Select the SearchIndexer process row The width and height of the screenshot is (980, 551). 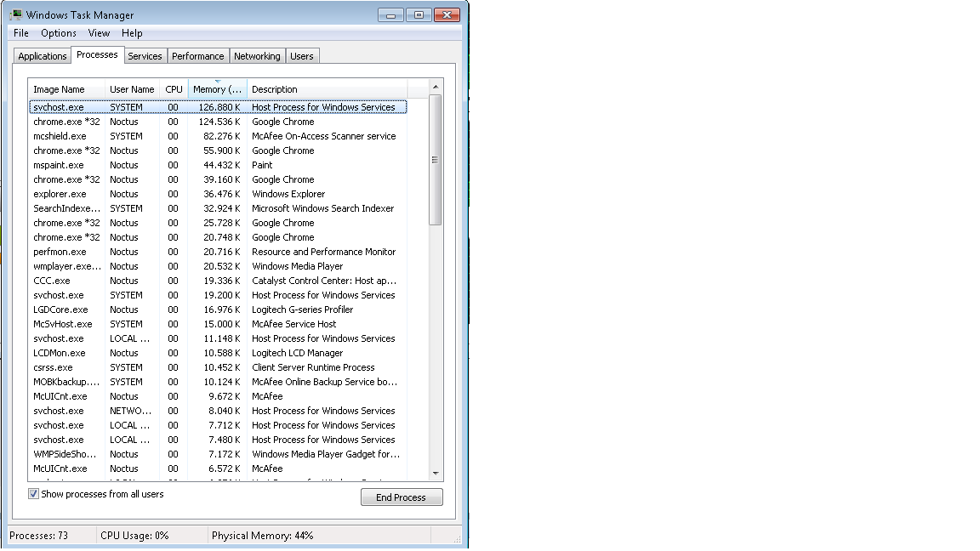[x=218, y=208]
